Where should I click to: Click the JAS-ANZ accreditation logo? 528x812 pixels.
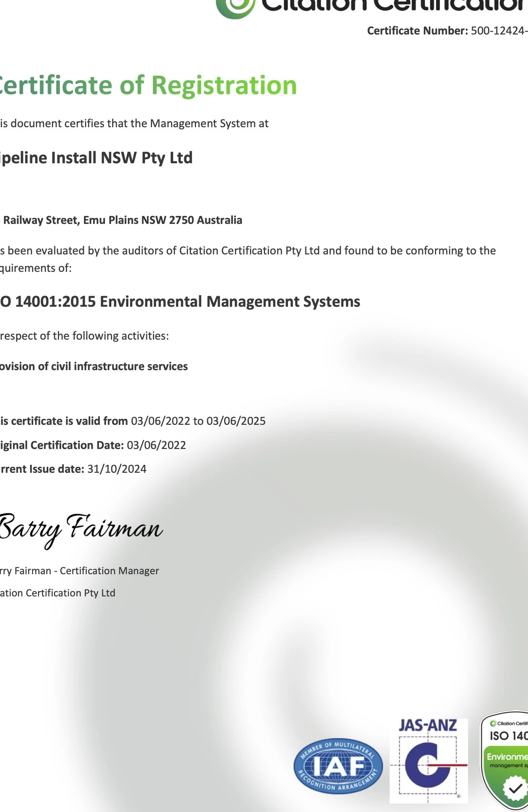click(x=429, y=760)
